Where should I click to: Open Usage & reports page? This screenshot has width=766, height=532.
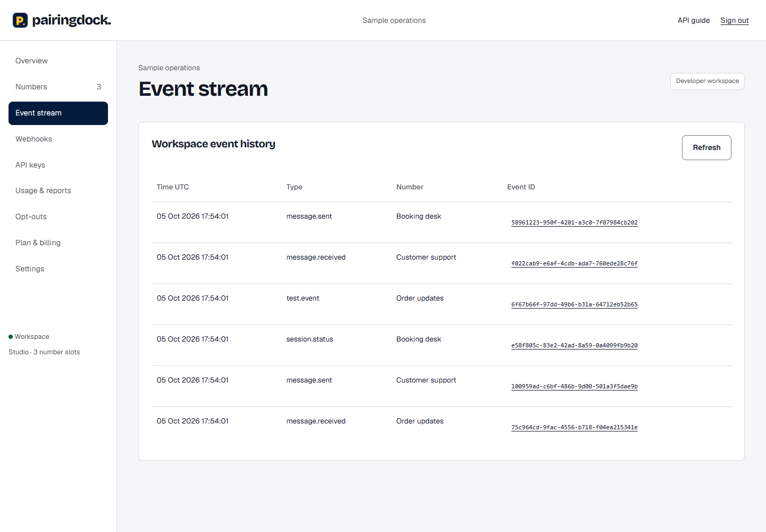58,190
